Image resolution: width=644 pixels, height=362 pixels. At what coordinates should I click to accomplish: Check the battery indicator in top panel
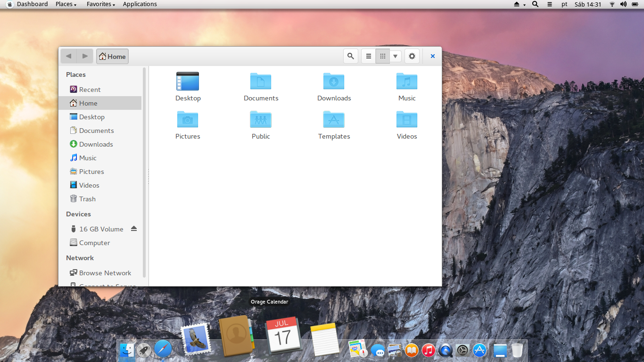coord(635,4)
